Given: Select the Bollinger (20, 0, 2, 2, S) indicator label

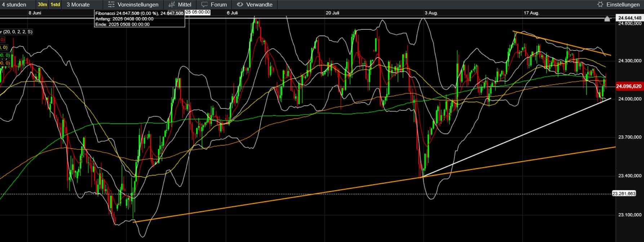Looking at the screenshot, I should click(x=16, y=32).
